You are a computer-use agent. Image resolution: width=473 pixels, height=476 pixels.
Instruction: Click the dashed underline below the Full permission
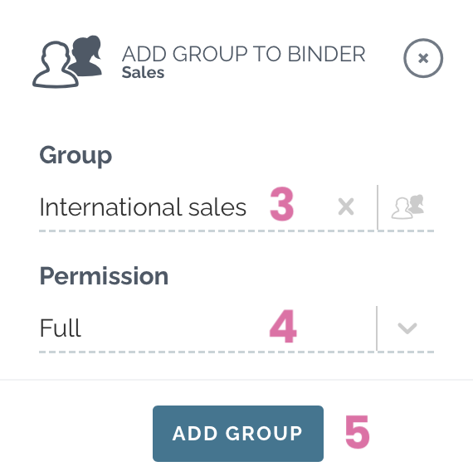(x=236, y=352)
